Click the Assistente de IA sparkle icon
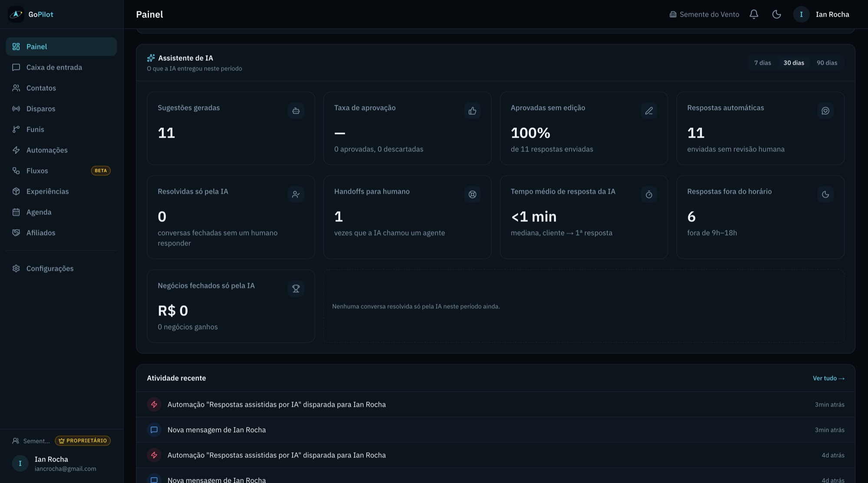The height and width of the screenshot is (483, 868). 151,58
